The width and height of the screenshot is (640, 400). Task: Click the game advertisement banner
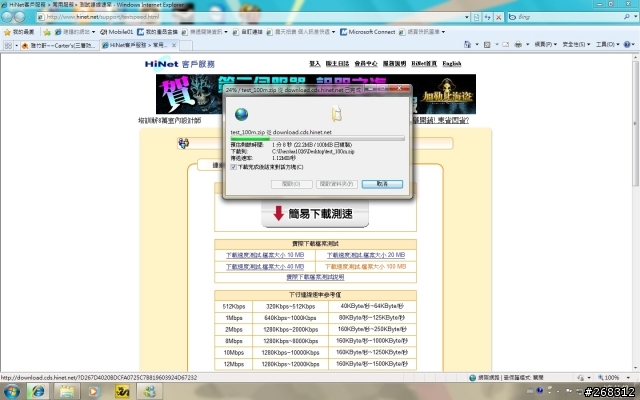316,94
